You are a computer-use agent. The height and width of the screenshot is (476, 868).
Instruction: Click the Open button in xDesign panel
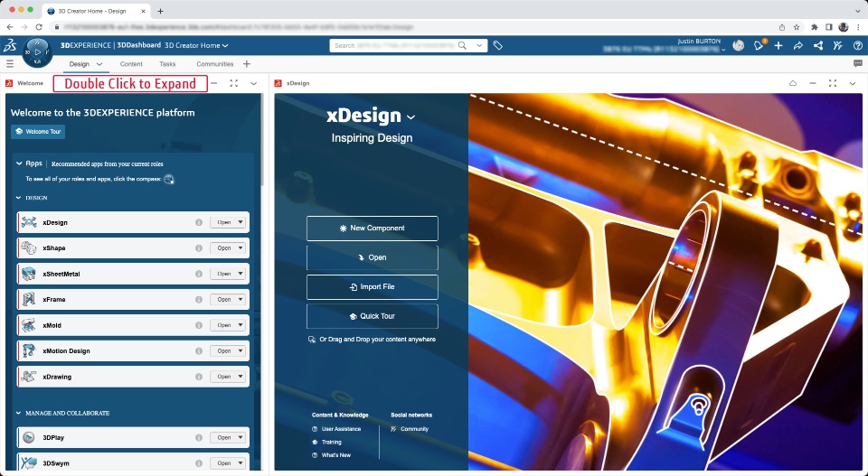click(372, 257)
